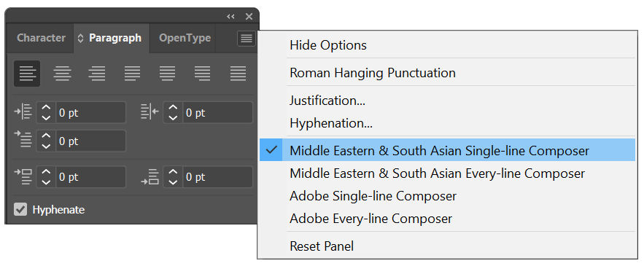Close the Paragraph panel
This screenshot has height=266, width=644.
pos(249,17)
